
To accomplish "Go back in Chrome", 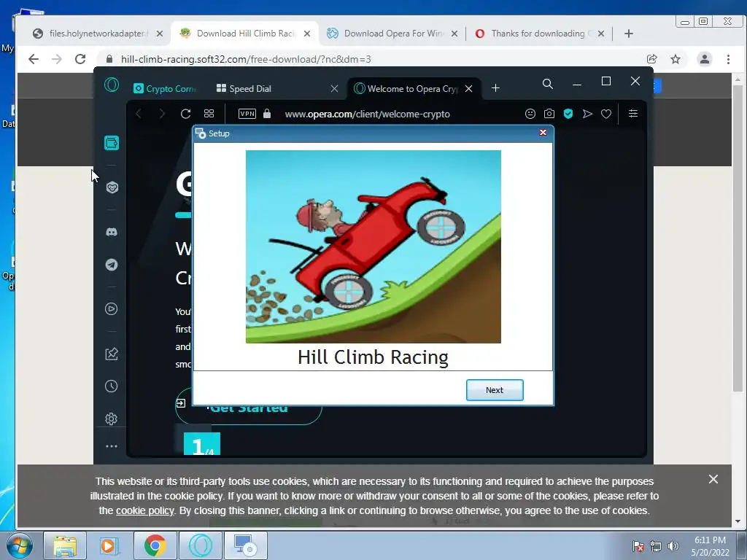I will point(34,59).
